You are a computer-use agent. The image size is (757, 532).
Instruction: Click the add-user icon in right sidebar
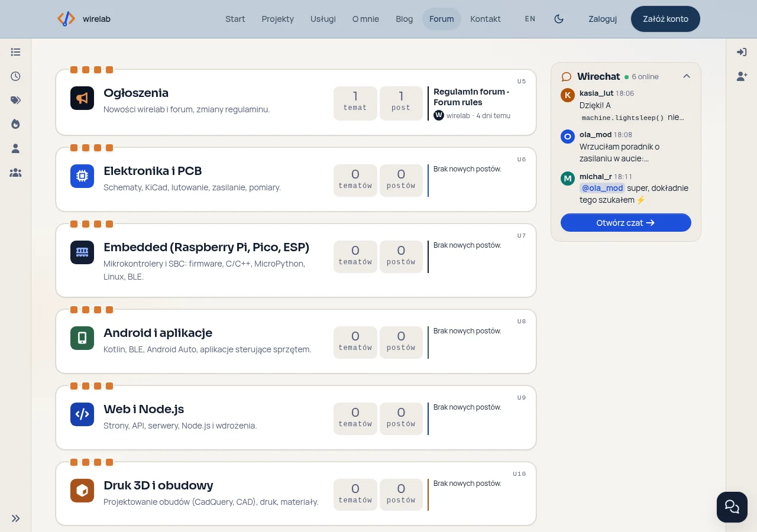(x=742, y=76)
